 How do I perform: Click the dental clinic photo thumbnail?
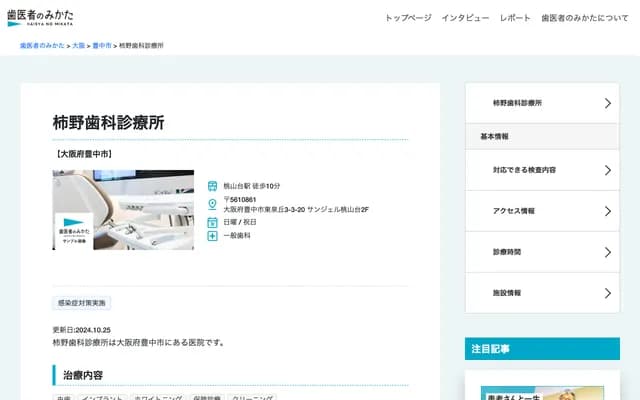(123, 210)
